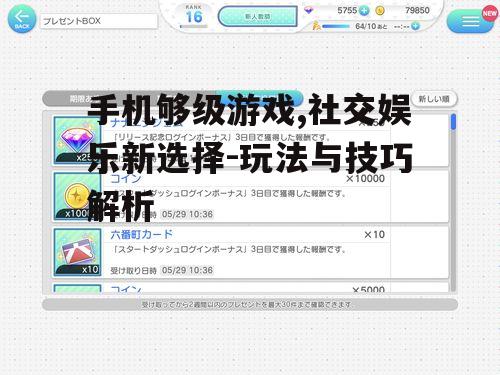The image size is (500, 375).
Task: Click the 六番町カード item name
Action: [x=141, y=235]
